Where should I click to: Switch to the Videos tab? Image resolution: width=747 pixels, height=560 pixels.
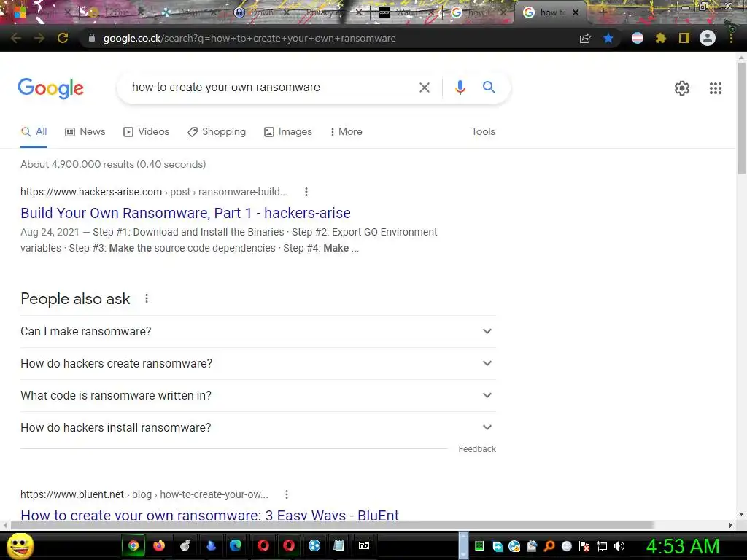(x=146, y=131)
